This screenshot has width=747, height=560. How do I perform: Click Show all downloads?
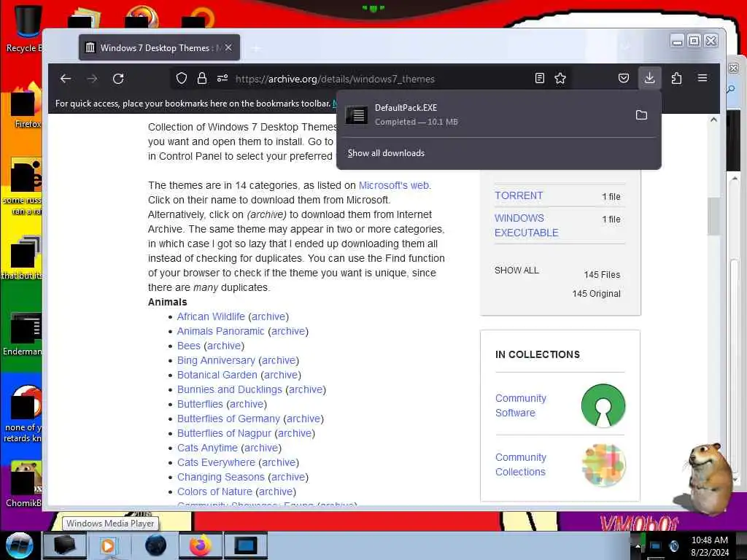click(x=386, y=153)
